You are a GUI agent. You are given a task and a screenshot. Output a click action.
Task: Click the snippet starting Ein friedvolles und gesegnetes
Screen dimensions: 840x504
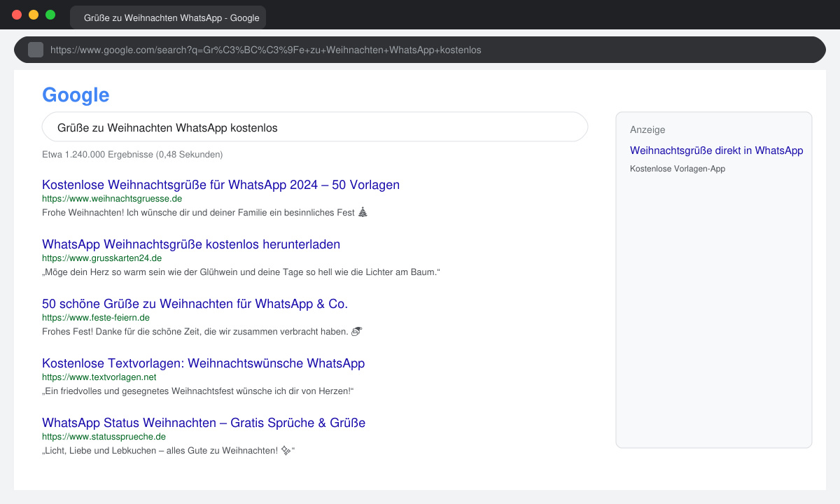point(198,391)
